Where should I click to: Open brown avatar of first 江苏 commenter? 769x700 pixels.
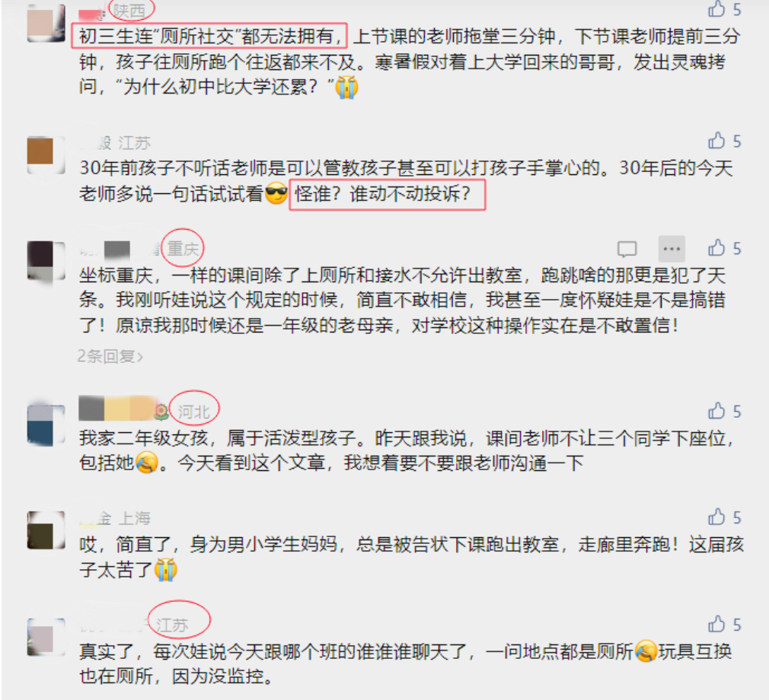coord(46,154)
